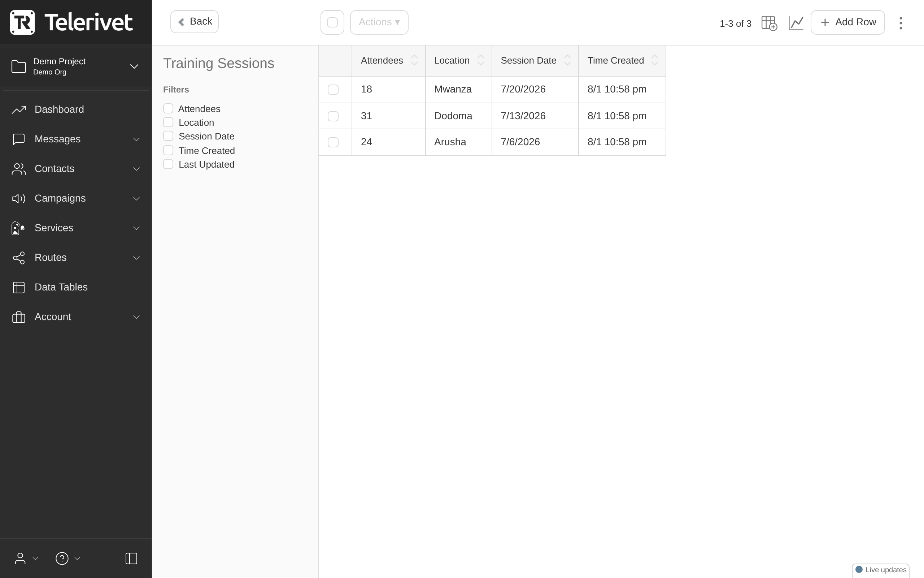Click the Account briefcase icon
This screenshot has height=578, width=924.
pos(19,317)
